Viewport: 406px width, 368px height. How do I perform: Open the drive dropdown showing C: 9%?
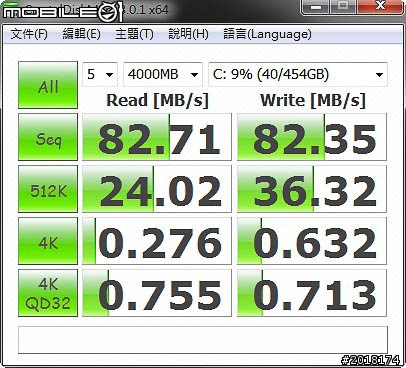pyautogui.click(x=298, y=74)
